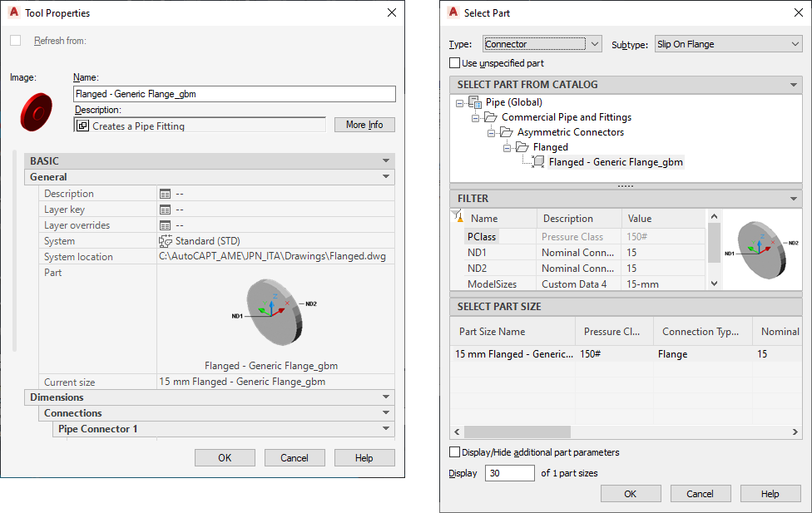Click the Flanged - Generic Flange_gbm part icon
This screenshot has width=812, height=513.
click(538, 162)
